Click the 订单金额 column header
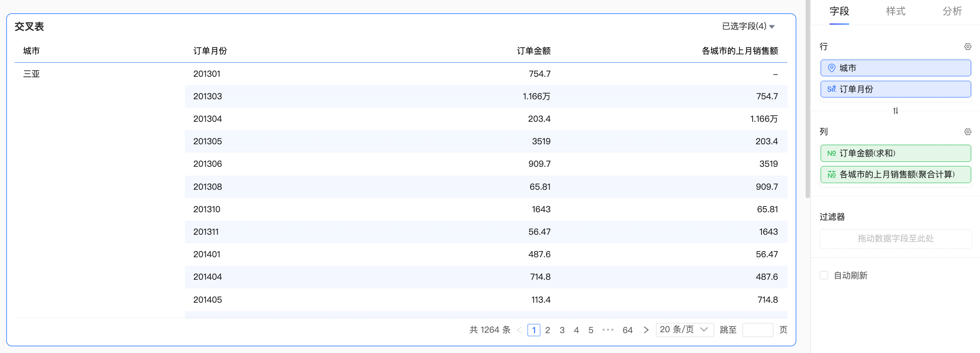Image resolution: width=980 pixels, height=353 pixels. pos(534,51)
